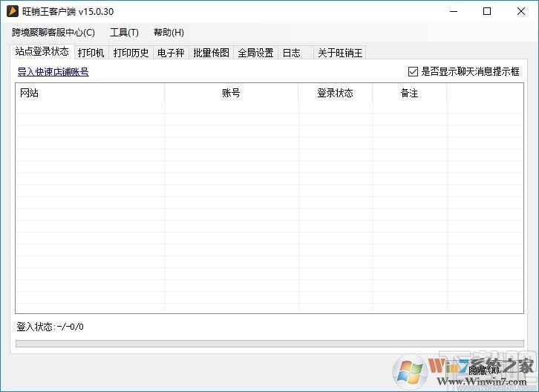Minimize the 旺销王客户端 window
Image resolution: width=539 pixels, height=392 pixels.
454,11
